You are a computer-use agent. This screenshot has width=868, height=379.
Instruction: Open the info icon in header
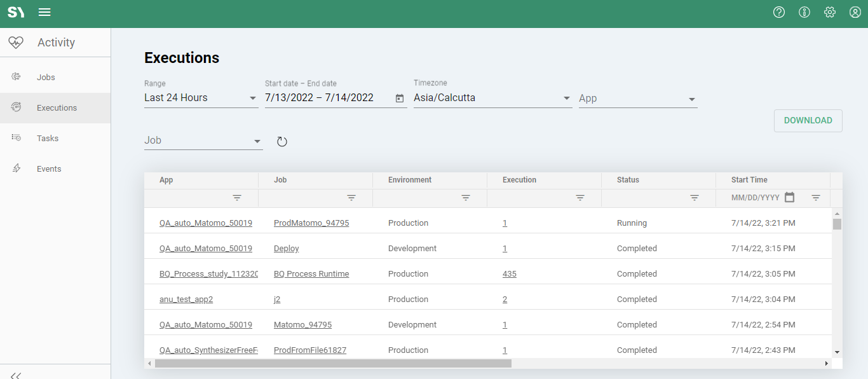(x=804, y=12)
